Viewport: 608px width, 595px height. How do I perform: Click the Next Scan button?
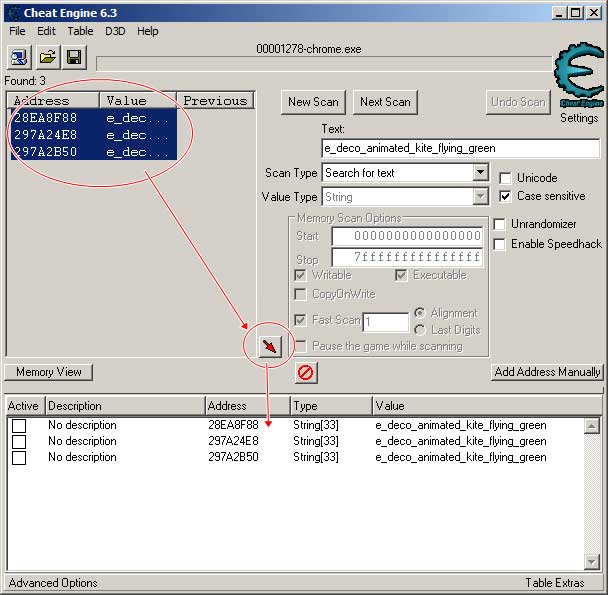[385, 102]
